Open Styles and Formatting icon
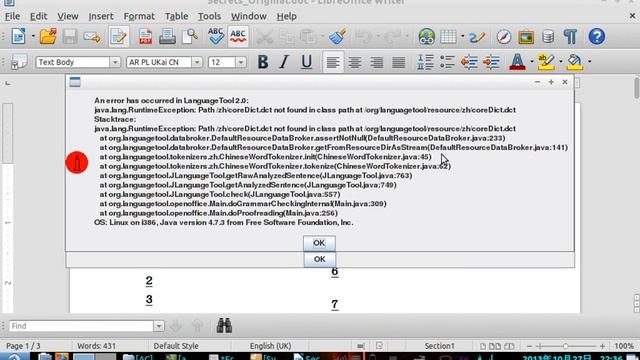 point(18,62)
